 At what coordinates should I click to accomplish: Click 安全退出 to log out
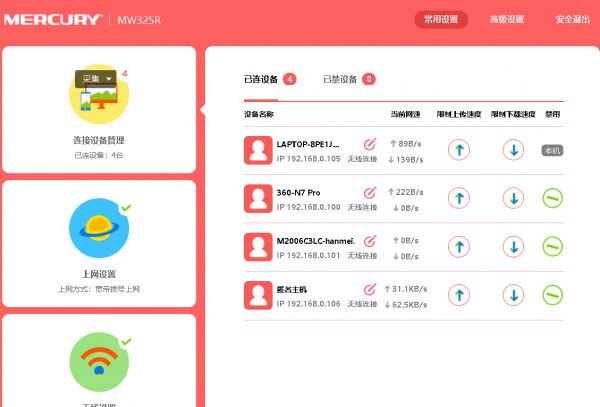[573, 20]
